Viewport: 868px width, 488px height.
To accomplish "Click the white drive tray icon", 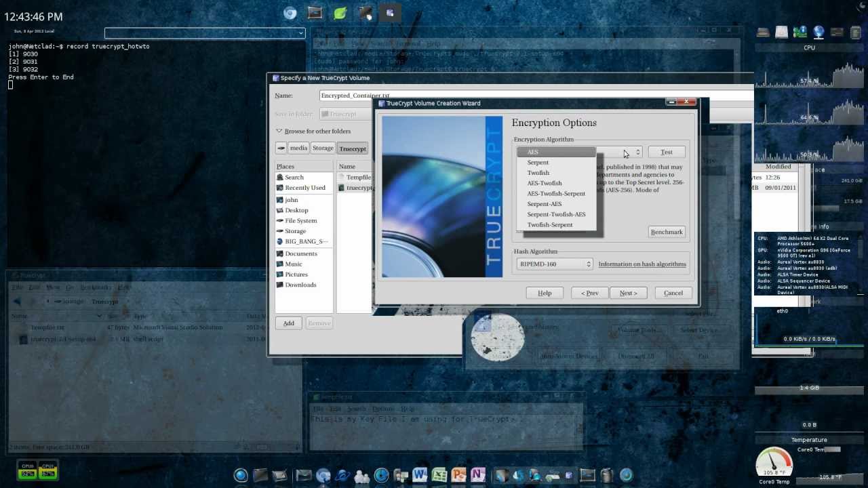I will coord(782,32).
